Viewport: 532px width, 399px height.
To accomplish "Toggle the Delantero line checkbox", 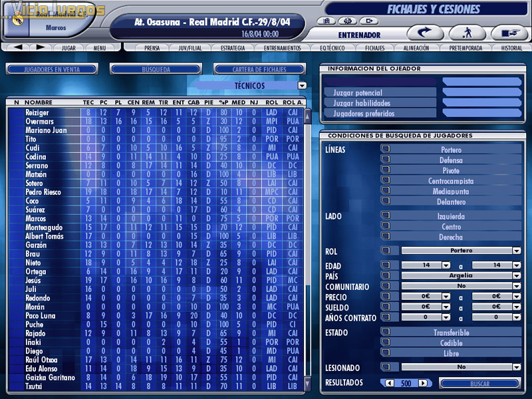I will click(386, 201).
